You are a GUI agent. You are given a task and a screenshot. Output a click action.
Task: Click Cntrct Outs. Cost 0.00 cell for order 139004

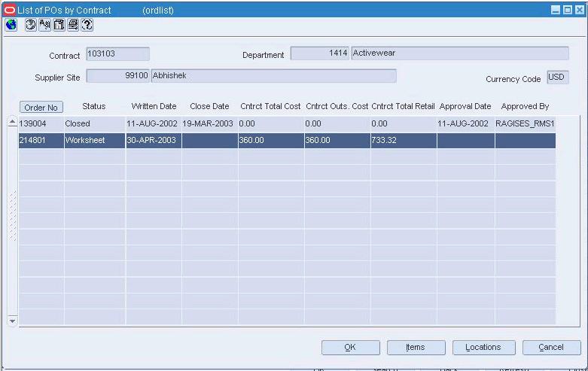337,123
